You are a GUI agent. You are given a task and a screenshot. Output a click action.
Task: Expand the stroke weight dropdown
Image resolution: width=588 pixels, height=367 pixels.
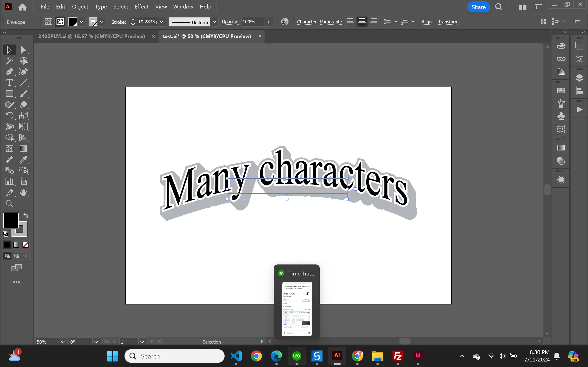(x=161, y=22)
